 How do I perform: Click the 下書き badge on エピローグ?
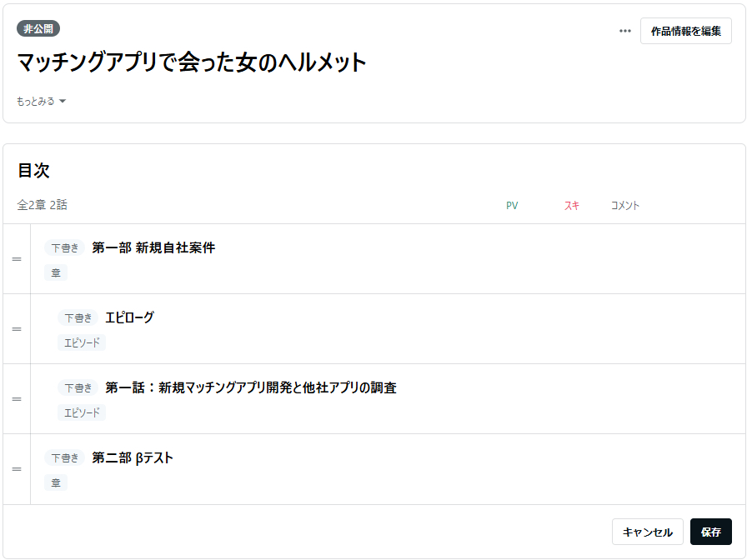[78, 317]
